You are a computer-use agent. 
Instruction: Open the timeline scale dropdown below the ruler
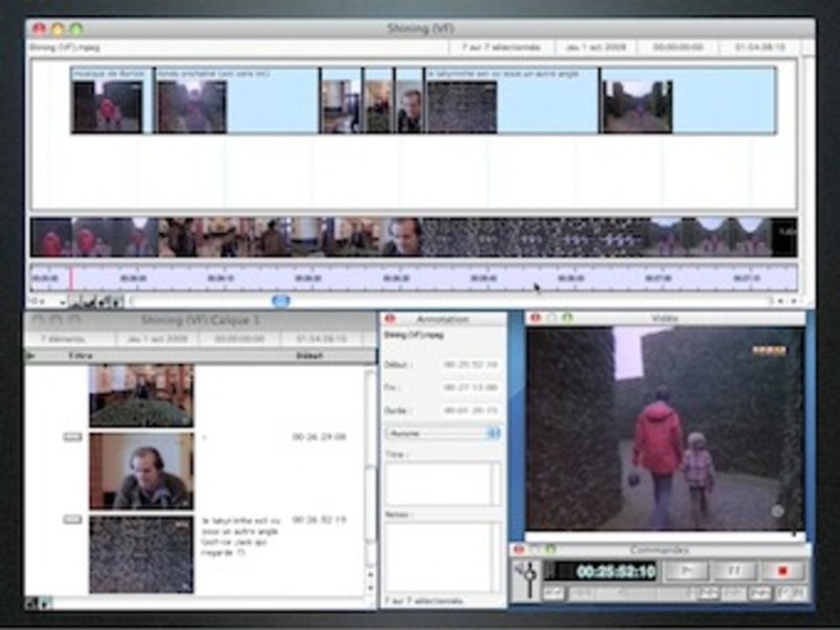coord(46,302)
